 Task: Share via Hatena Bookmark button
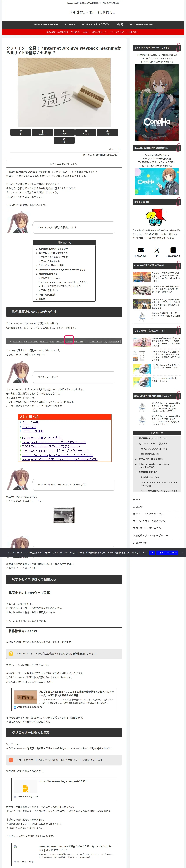(x=64, y=132)
